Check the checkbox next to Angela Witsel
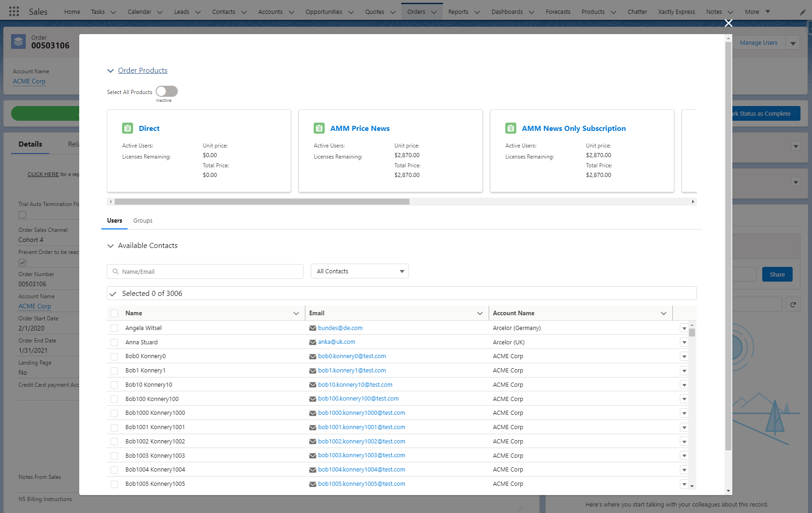812x513 pixels. pos(114,328)
